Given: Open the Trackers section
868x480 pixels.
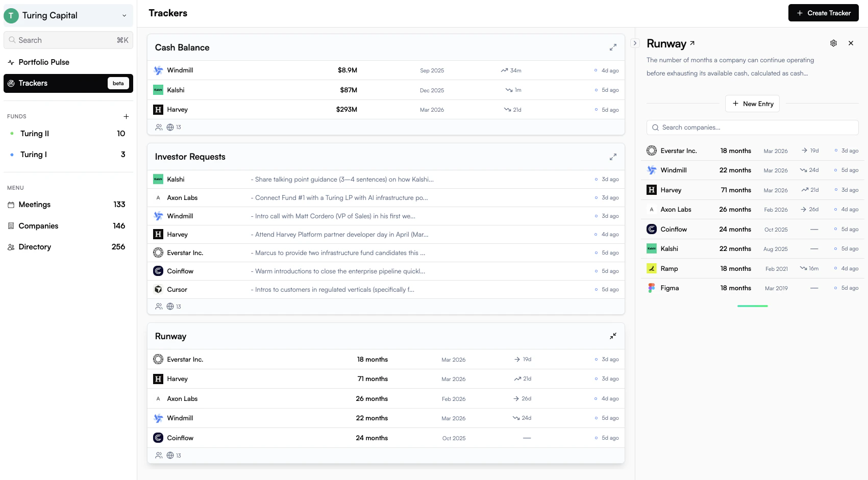Looking at the screenshot, I should coord(68,83).
